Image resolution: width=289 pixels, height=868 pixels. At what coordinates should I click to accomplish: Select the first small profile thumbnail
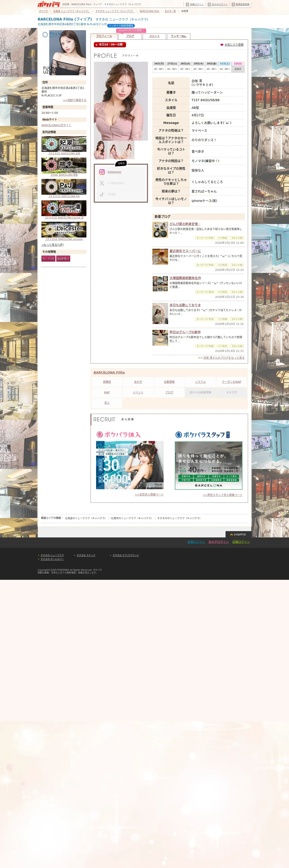coord(101,150)
